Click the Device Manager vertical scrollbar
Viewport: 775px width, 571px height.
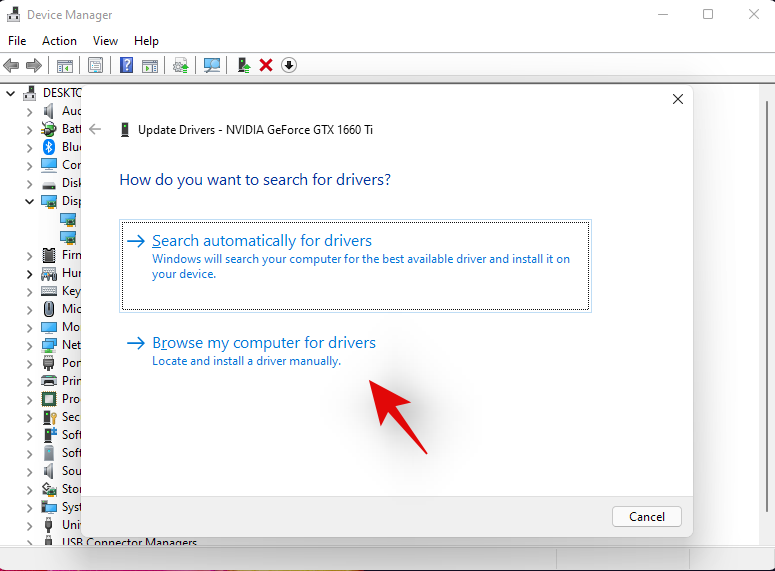[767, 307]
